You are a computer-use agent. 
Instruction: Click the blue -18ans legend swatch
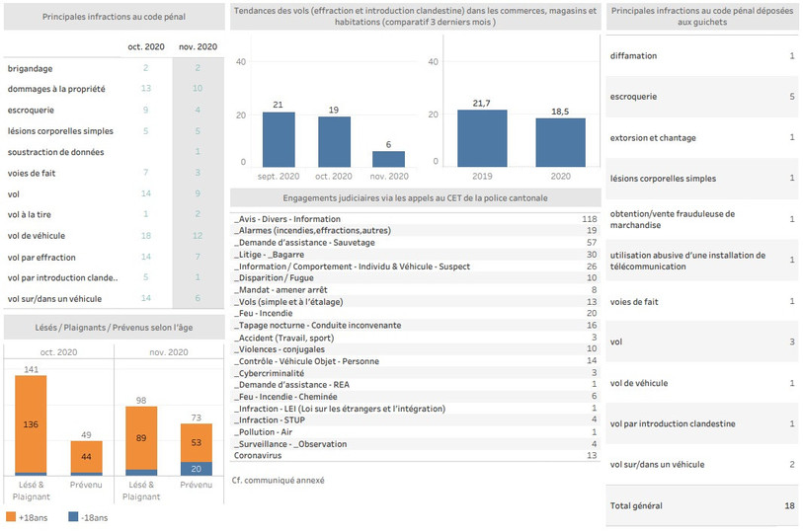[73, 516]
